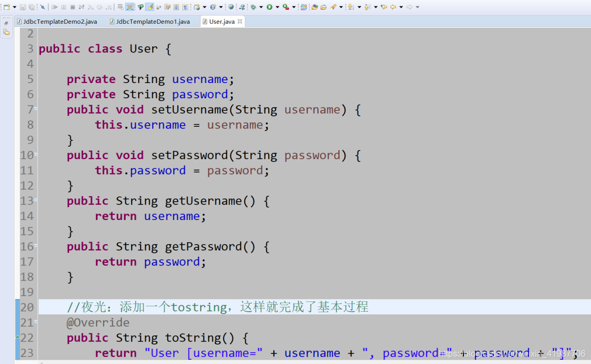Toggle Skip All Breakpoints
The height and width of the screenshot is (364, 591).
coord(43,7)
